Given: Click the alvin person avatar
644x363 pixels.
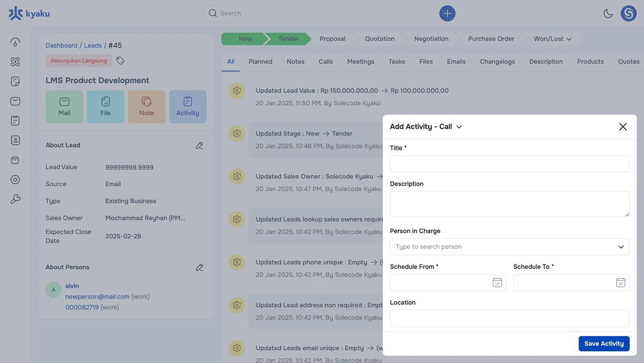Looking at the screenshot, I should coord(53,290).
